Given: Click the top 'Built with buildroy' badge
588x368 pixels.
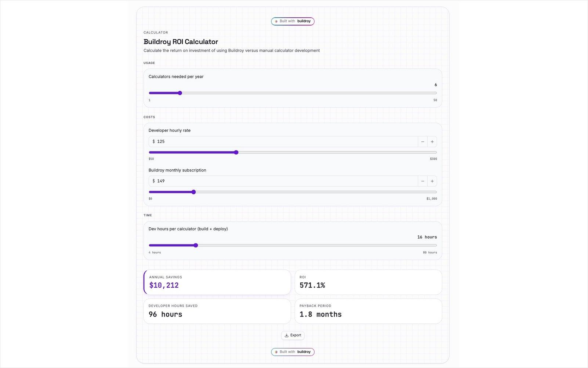Looking at the screenshot, I should (293, 21).
